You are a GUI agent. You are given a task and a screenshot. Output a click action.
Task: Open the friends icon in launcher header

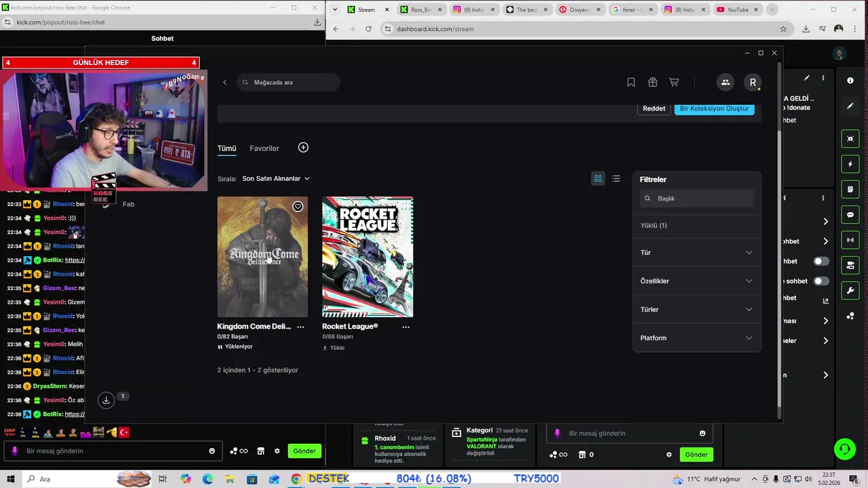coord(725,82)
